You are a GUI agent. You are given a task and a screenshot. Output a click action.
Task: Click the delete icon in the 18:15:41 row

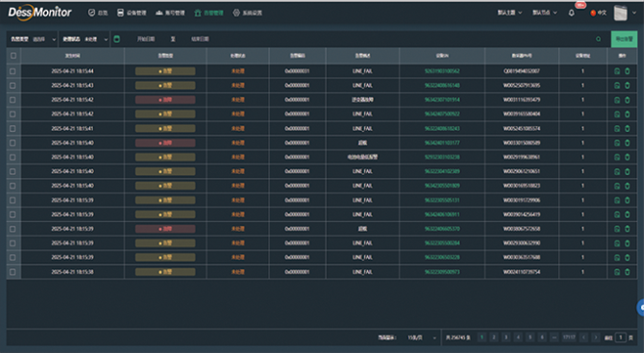coord(627,128)
